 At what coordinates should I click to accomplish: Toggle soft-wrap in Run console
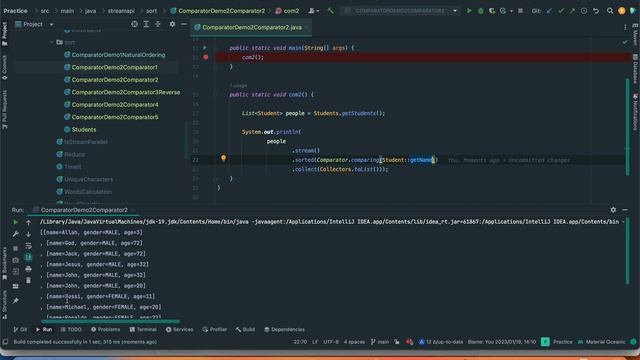[28, 246]
